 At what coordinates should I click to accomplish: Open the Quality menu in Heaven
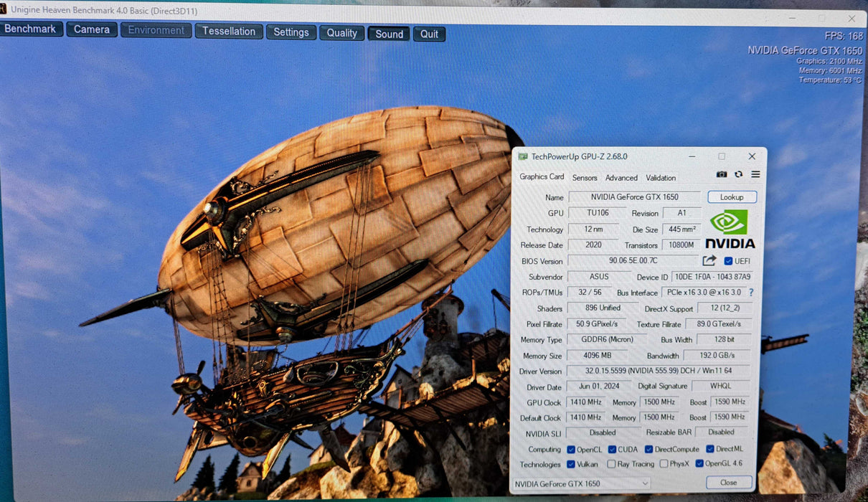[342, 33]
